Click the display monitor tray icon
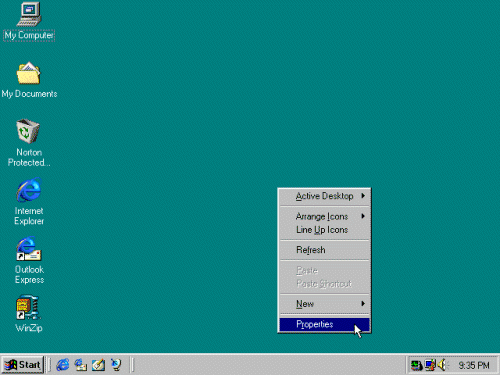Viewport: 500px width, 375px height. [430, 365]
